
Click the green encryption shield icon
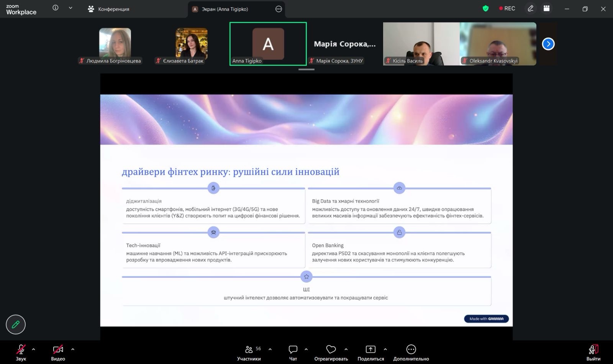(x=485, y=8)
